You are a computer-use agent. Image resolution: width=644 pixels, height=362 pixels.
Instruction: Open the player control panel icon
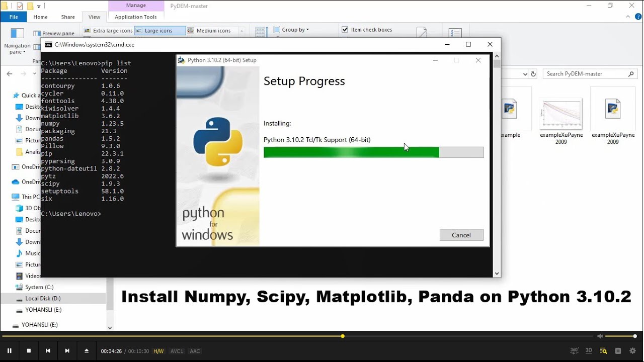tap(618, 351)
